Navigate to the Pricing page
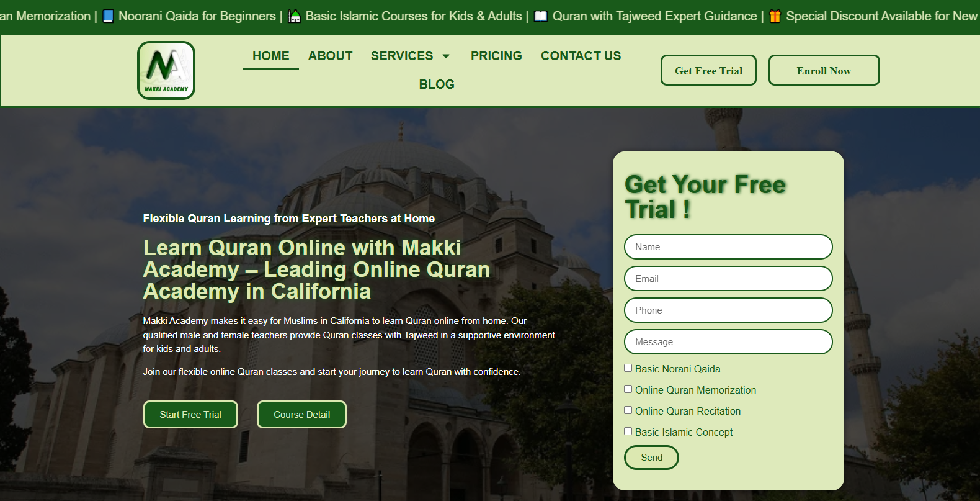 (x=496, y=56)
